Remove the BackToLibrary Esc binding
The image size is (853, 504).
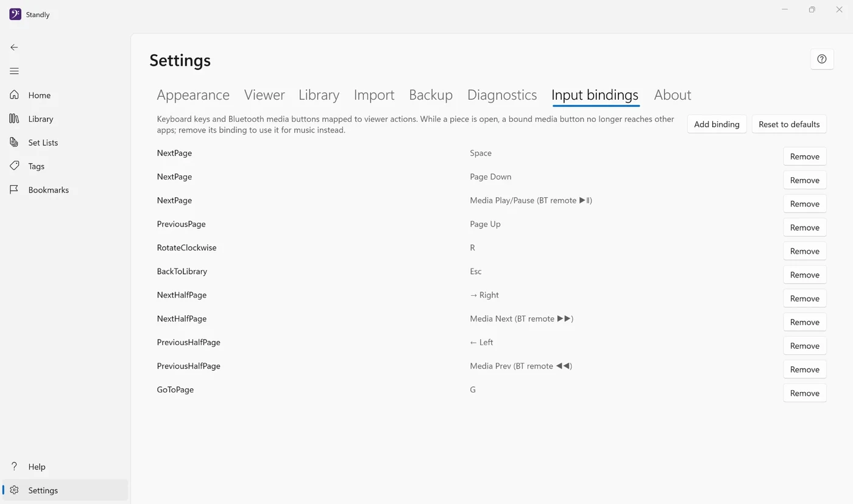click(x=805, y=275)
